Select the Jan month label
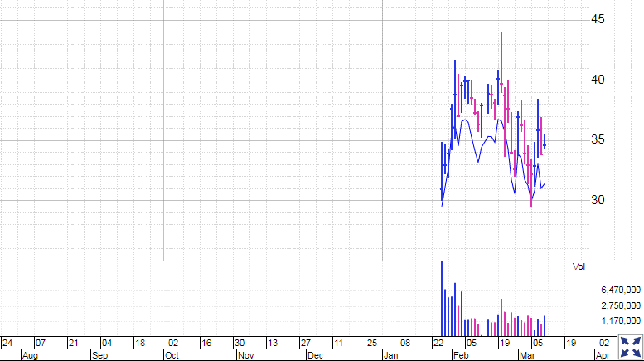The width and height of the screenshot is (644, 361). pos(390,355)
